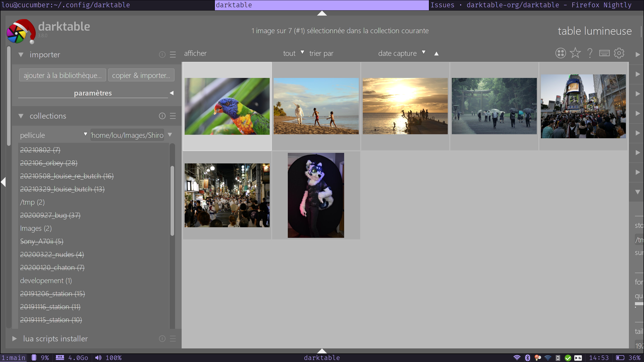Open the afficher 'tout' filter dropdown
The width and height of the screenshot is (644, 362).
click(x=293, y=53)
